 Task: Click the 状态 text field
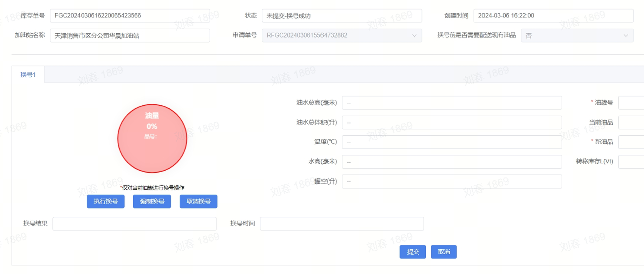point(341,16)
